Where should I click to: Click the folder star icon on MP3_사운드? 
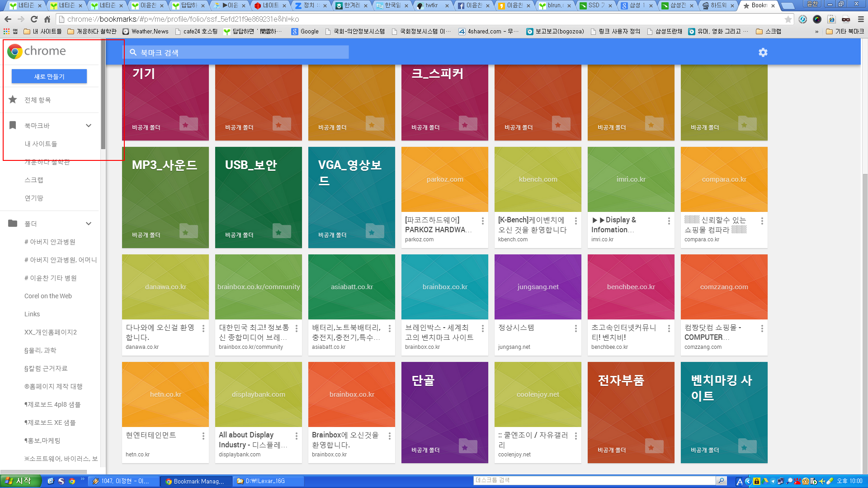tap(189, 231)
